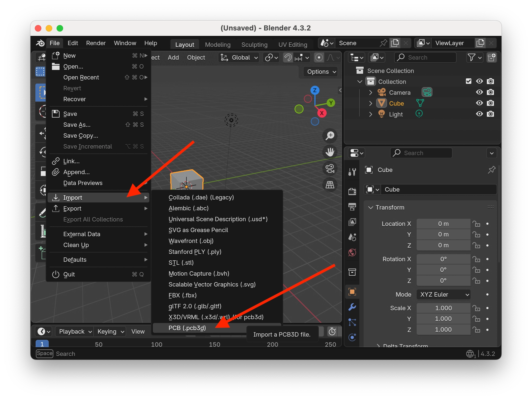
Task: Click the outliner Search field
Action: coord(425,57)
